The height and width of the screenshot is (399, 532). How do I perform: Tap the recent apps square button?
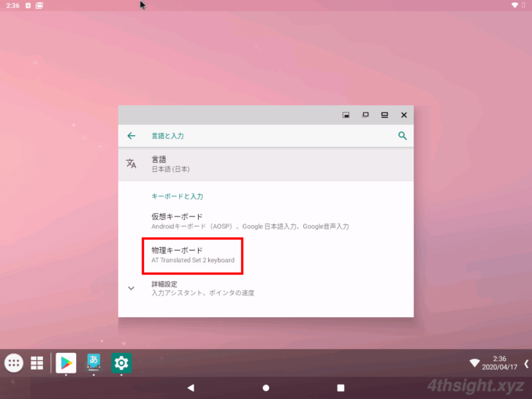click(x=341, y=388)
